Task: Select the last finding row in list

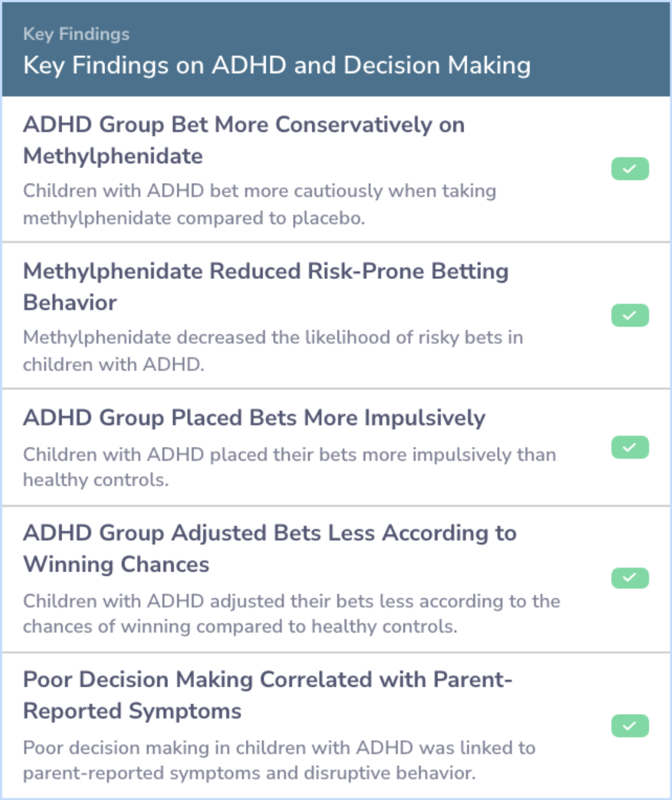Action: point(336,725)
